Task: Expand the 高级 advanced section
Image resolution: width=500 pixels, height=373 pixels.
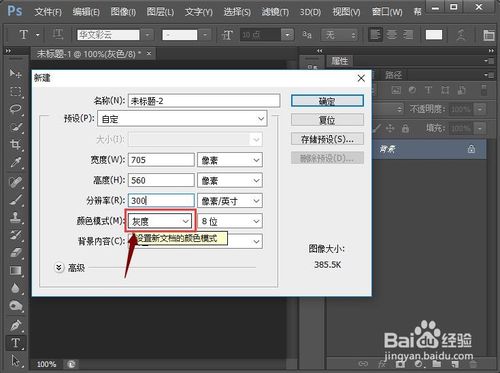Action: coord(59,267)
